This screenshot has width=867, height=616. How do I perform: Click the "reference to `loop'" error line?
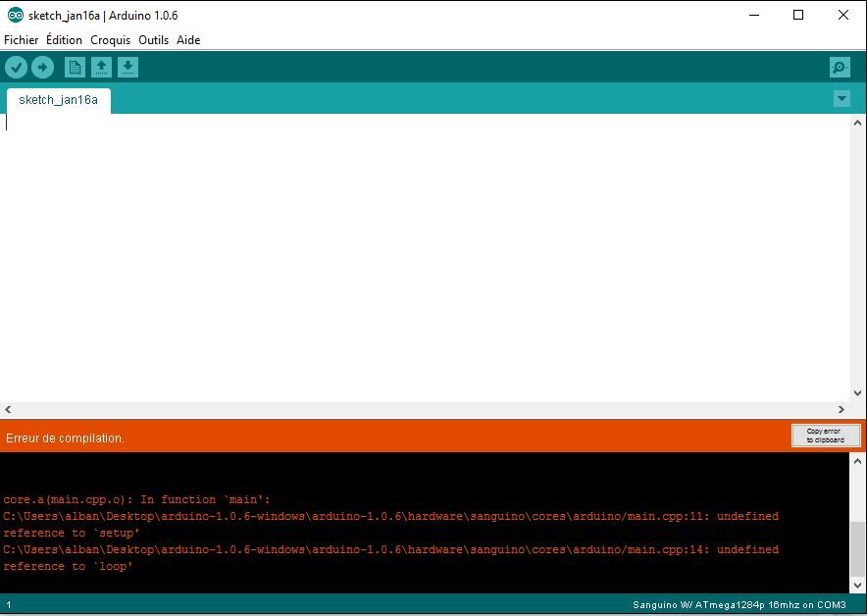(x=68, y=566)
